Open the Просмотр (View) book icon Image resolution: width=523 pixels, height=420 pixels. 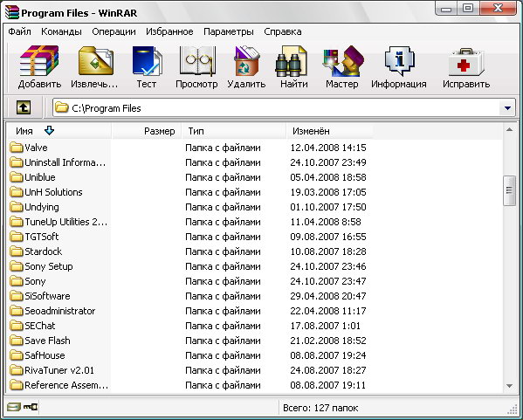197,61
